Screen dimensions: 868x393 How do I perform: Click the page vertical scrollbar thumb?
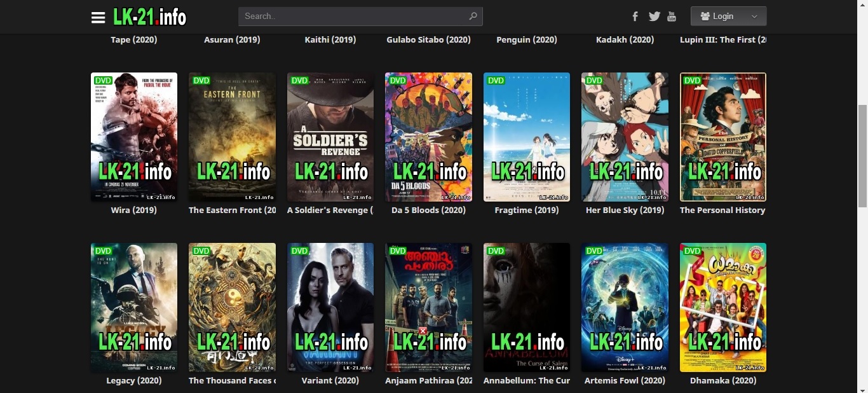point(862,156)
